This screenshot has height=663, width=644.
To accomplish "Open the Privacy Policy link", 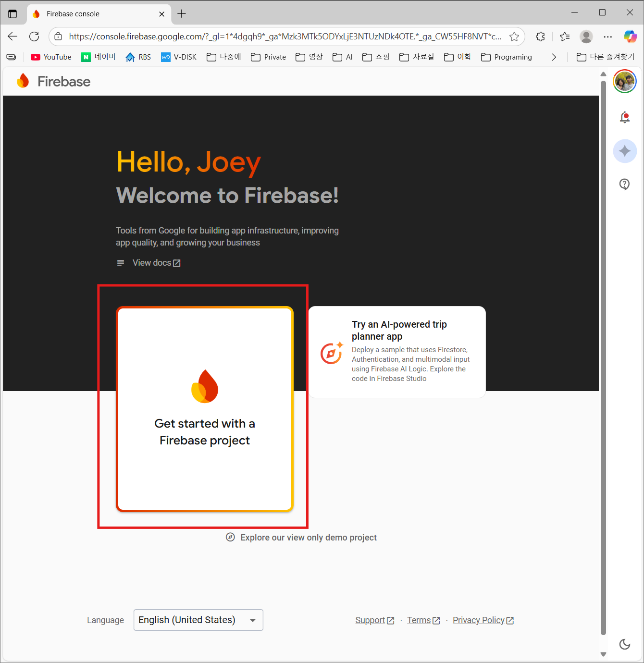I will 483,620.
